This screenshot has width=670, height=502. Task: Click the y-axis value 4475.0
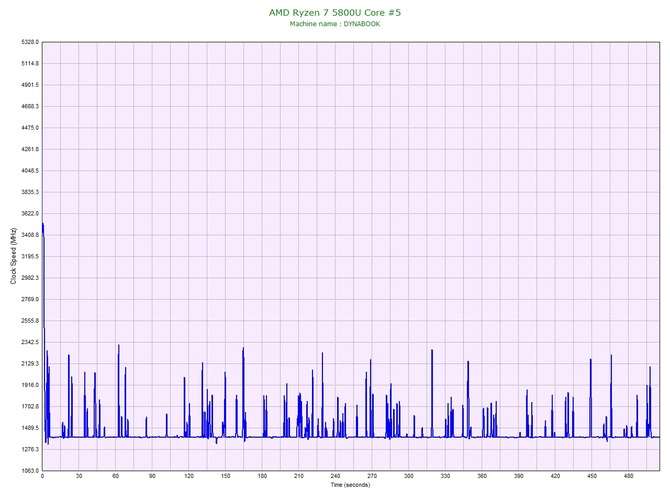click(30, 128)
